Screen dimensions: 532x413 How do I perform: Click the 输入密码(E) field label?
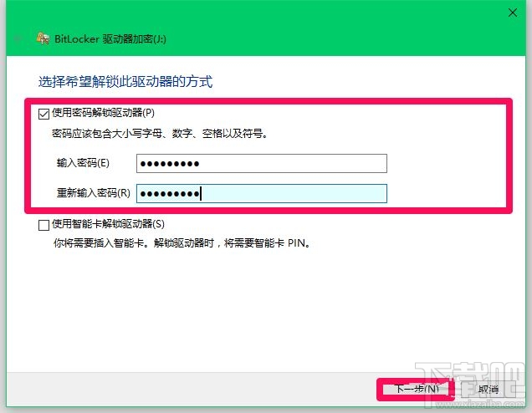pos(82,163)
